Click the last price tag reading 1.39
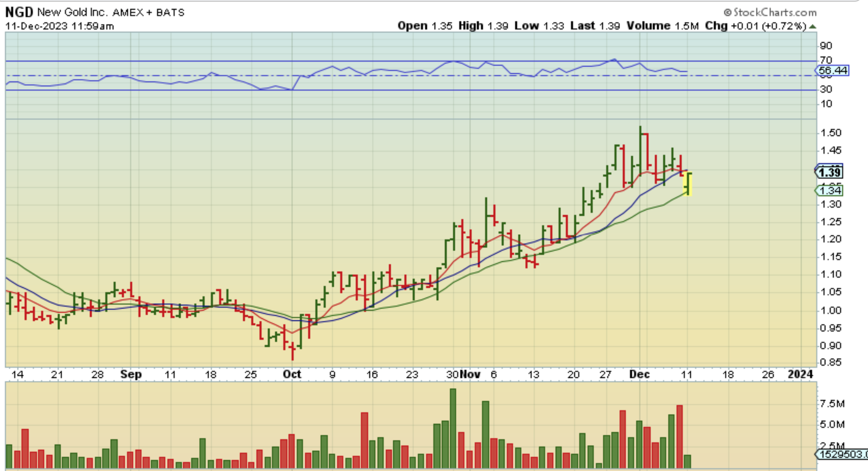 pos(830,173)
